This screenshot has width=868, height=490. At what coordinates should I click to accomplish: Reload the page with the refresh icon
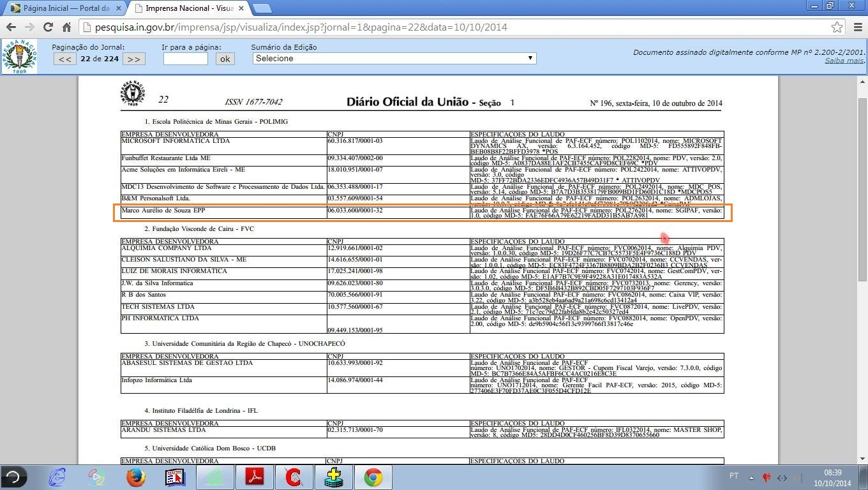pyautogui.click(x=48, y=27)
